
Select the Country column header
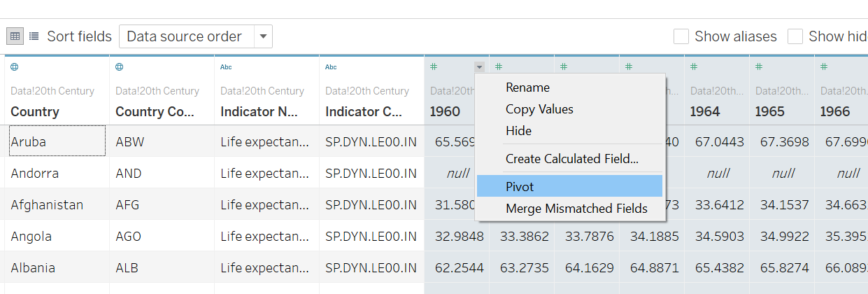35,111
